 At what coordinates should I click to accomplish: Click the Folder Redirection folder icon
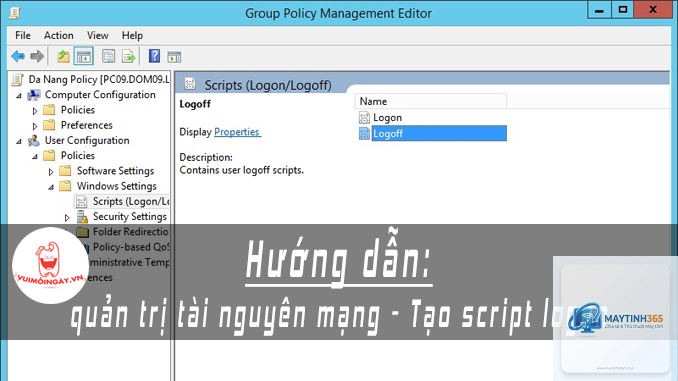[82, 232]
